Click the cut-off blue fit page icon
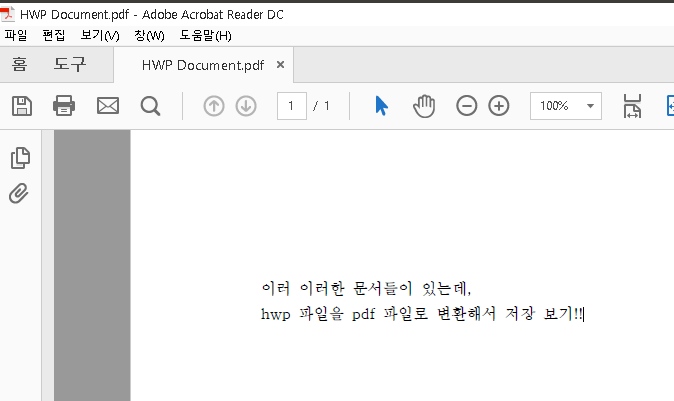Image resolution: width=674 pixels, height=401 pixels. click(670, 106)
